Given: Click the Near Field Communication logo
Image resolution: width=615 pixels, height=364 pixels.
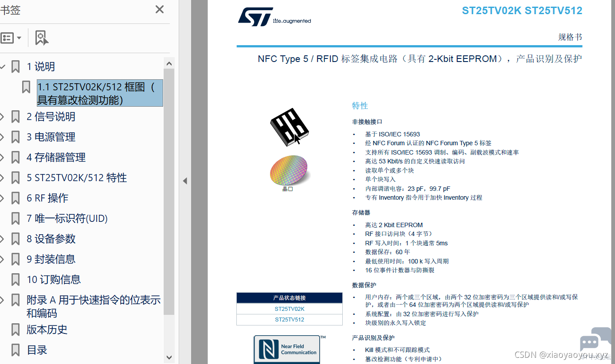Looking at the screenshot, I should pyautogui.click(x=287, y=349).
